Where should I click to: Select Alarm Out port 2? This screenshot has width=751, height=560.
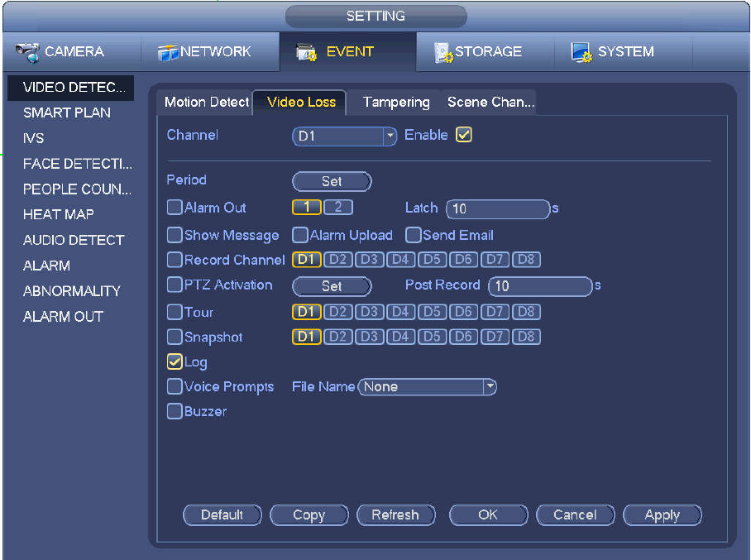click(x=338, y=208)
